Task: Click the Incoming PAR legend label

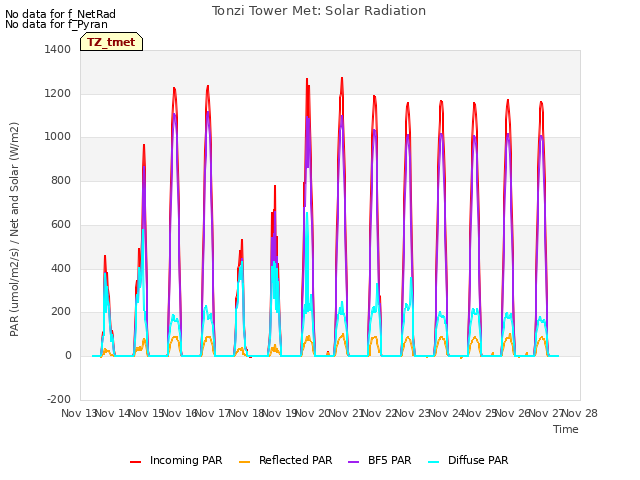Action: (186, 460)
